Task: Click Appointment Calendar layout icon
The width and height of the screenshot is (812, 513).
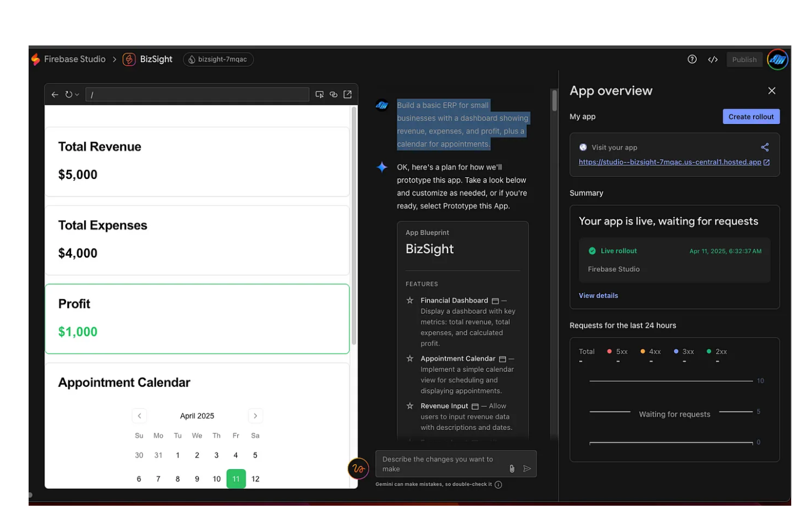Action: point(502,359)
